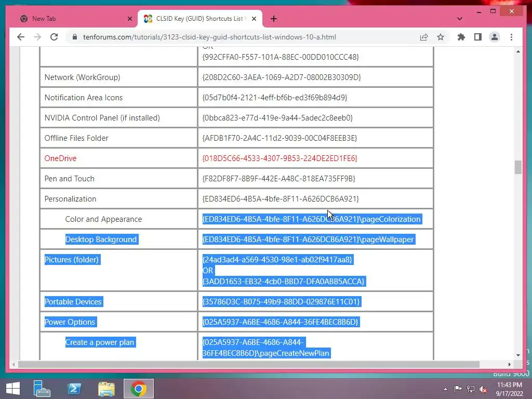
Task: Click the GUID starting with F82DF8F7
Action: [x=278, y=179]
